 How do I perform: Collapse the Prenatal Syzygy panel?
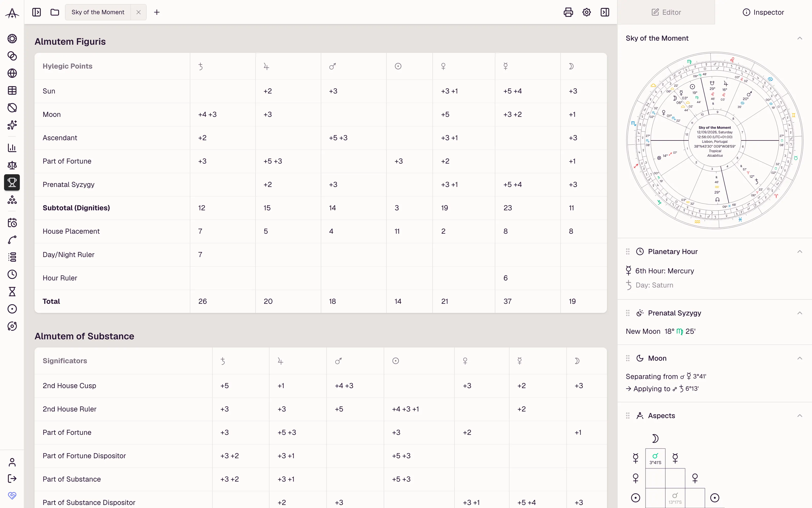[x=800, y=313]
